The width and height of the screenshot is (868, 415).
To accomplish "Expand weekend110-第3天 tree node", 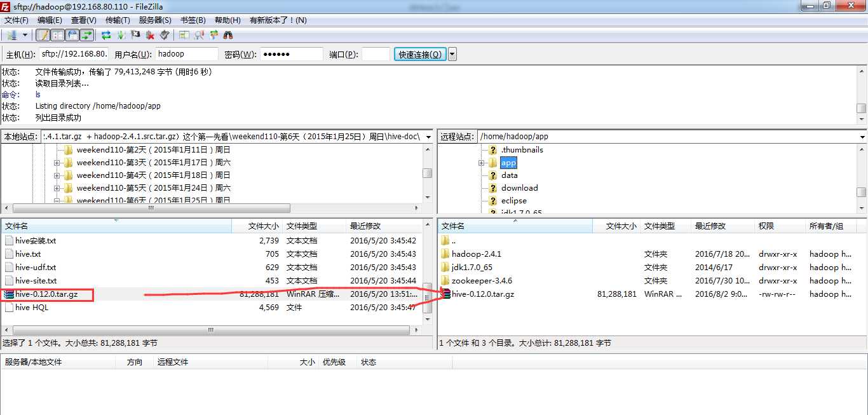I will click(x=57, y=163).
